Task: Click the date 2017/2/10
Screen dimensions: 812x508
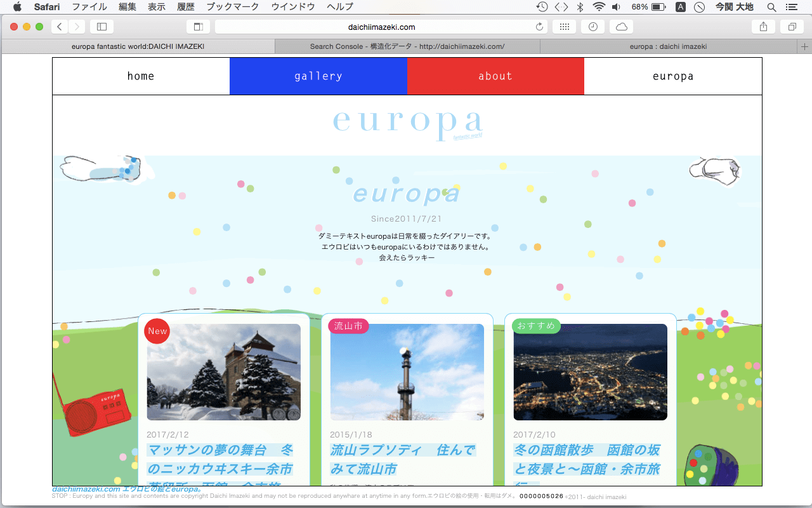Action: click(534, 435)
